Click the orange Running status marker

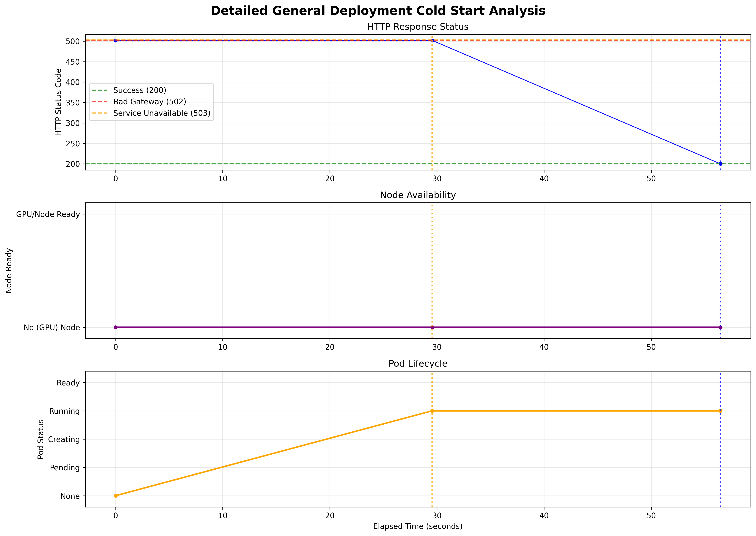[x=432, y=411]
